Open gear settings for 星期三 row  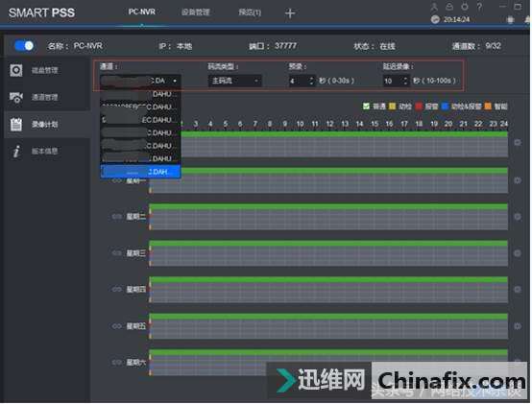518,253
